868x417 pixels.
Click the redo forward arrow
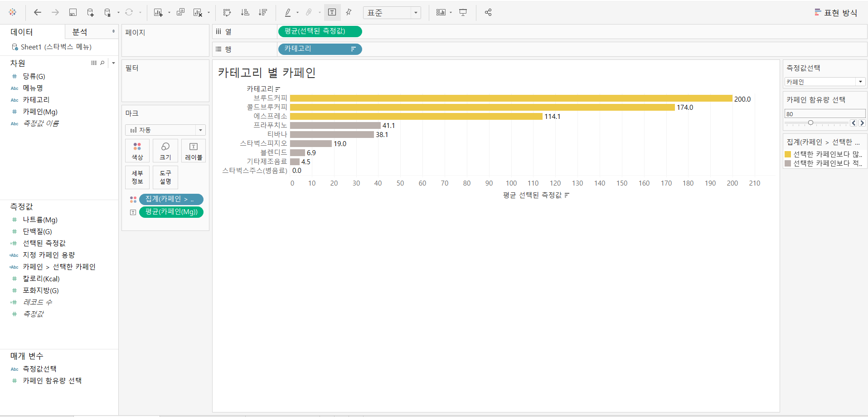(x=55, y=12)
